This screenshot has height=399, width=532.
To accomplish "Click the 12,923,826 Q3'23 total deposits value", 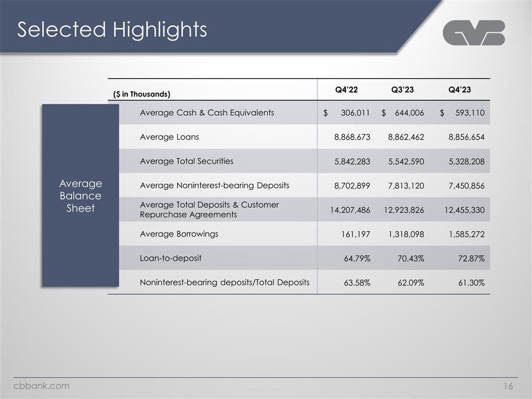I will [403, 210].
